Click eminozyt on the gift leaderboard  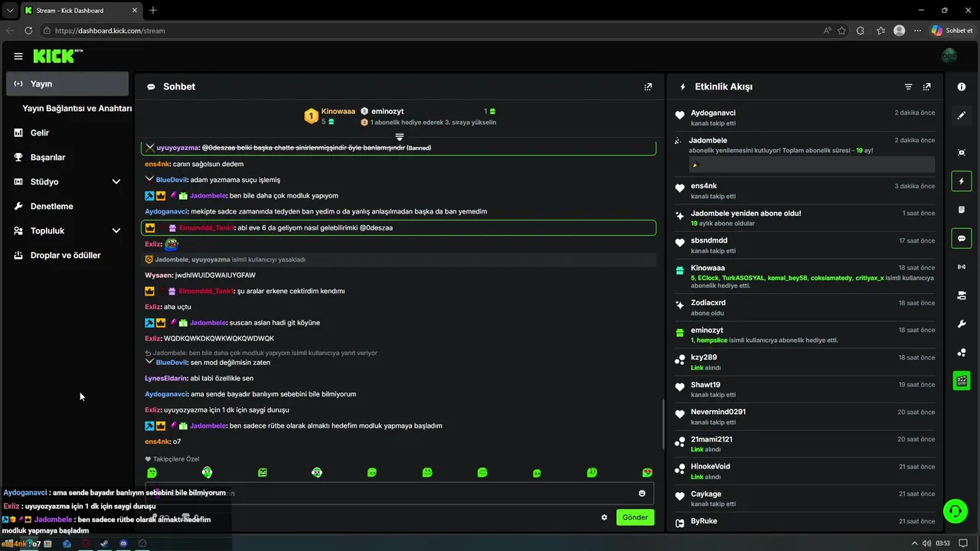coord(387,111)
